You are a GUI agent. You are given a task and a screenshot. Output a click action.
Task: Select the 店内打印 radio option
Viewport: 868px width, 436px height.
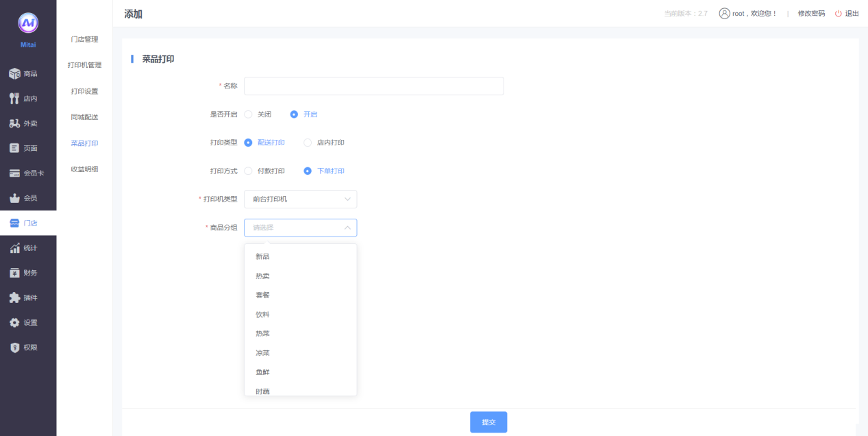pos(308,143)
